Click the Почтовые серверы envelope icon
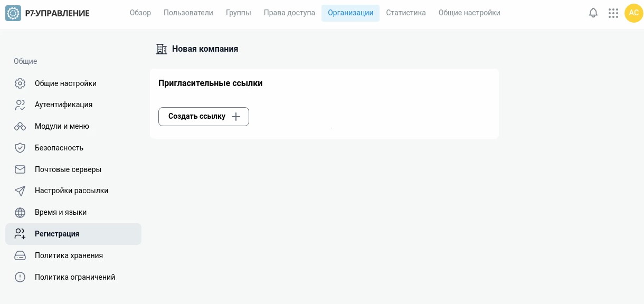This screenshot has height=304, width=644. pos(20,169)
